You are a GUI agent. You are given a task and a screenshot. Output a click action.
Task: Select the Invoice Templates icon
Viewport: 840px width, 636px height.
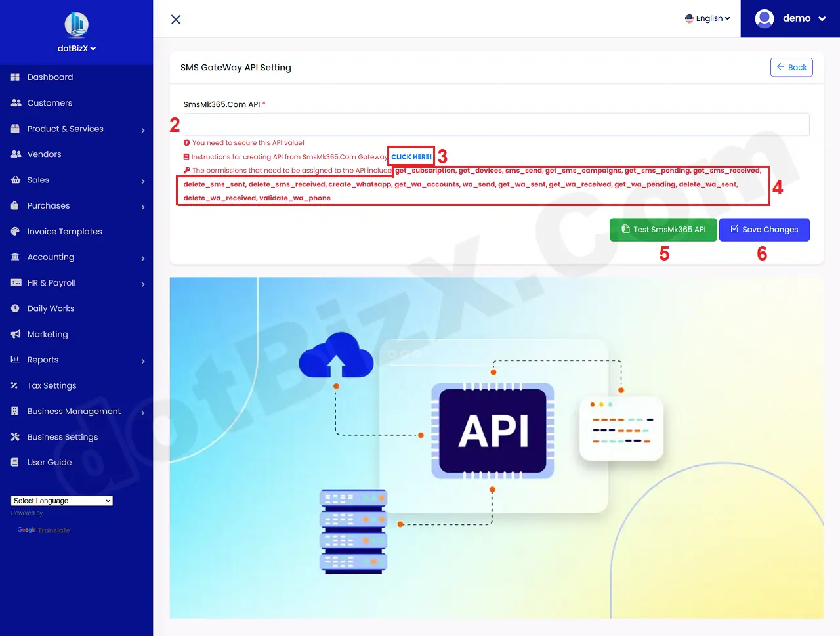tap(15, 231)
